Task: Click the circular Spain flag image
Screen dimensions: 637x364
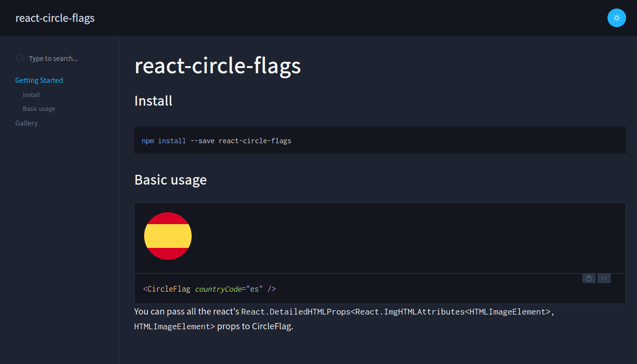Action: [x=168, y=236]
